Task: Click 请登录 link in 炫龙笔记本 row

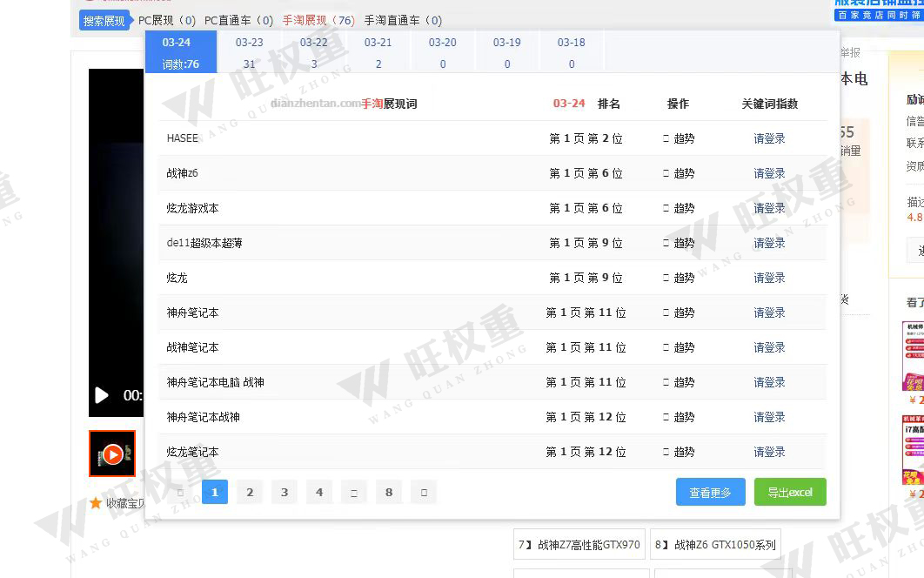Action: pyautogui.click(x=770, y=452)
